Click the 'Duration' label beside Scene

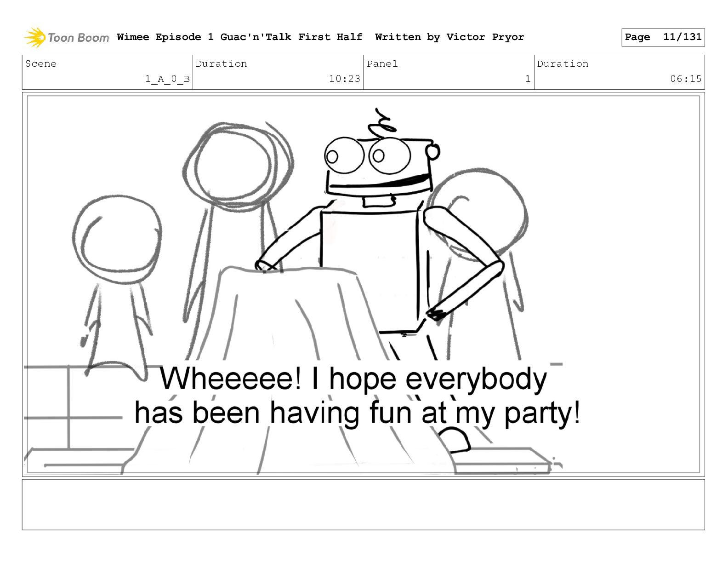pyautogui.click(x=221, y=63)
